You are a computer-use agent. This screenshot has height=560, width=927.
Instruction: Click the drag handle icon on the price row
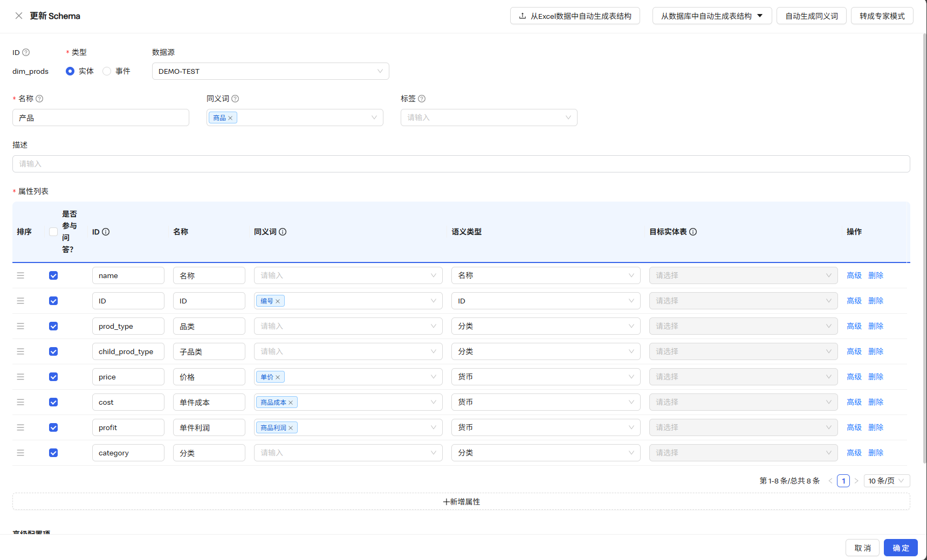click(20, 377)
